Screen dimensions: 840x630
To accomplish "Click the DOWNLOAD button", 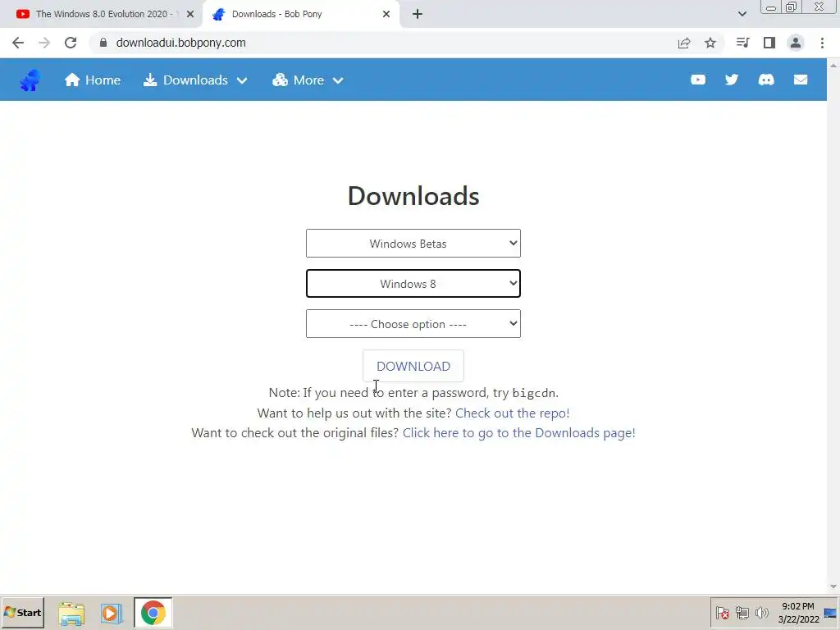I will tap(413, 366).
